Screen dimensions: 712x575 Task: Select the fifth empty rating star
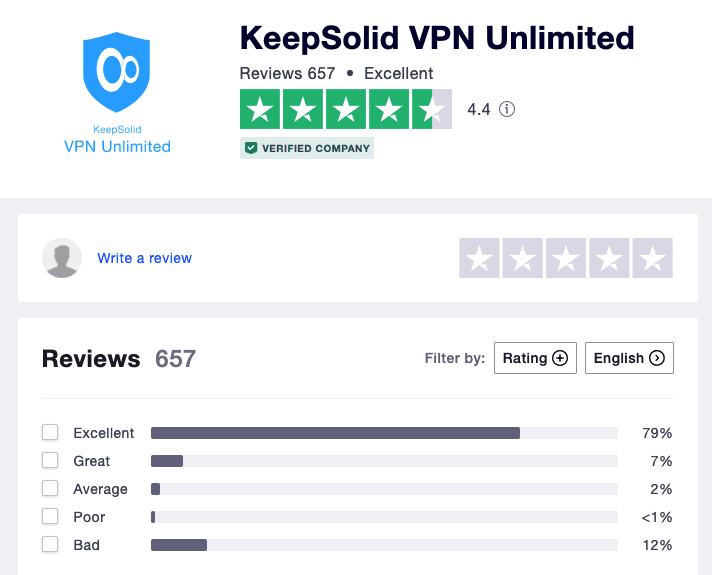tap(653, 258)
